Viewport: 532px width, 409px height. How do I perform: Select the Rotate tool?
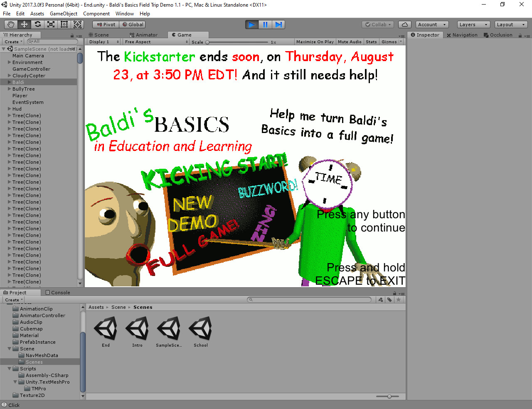37,24
